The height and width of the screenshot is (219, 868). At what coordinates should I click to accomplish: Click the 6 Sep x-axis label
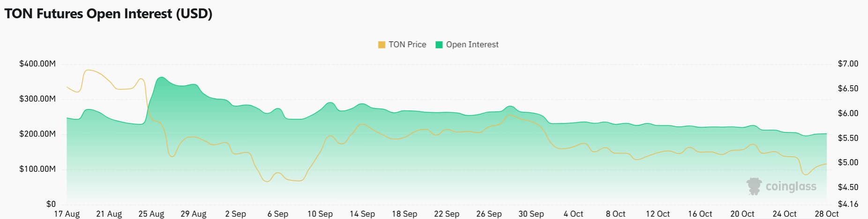(x=278, y=214)
